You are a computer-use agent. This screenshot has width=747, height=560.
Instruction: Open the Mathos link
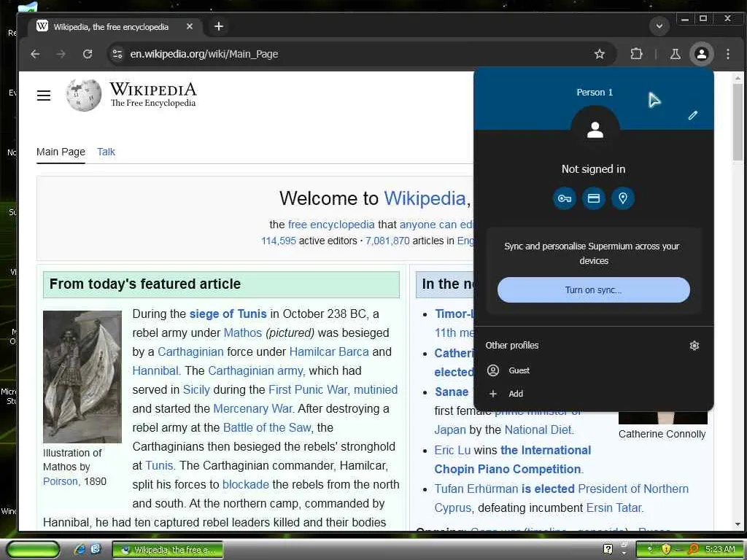coord(242,332)
